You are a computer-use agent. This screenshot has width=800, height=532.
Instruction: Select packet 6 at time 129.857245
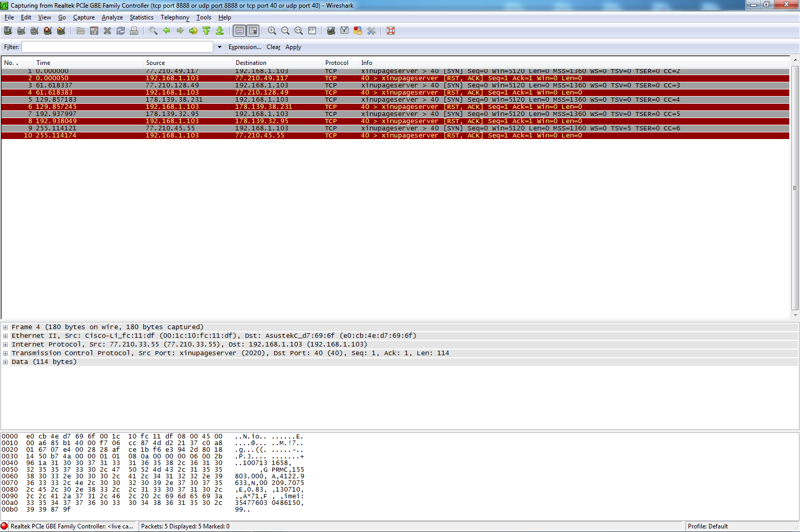click(x=395, y=107)
